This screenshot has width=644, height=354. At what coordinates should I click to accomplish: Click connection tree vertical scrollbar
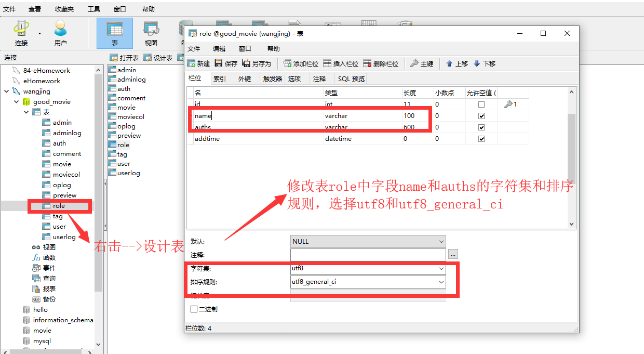99,182
